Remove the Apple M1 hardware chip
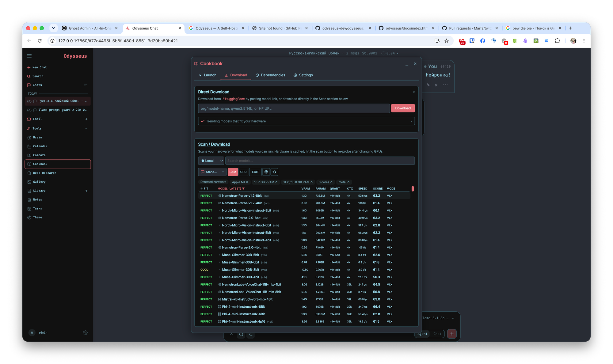 [247, 182]
